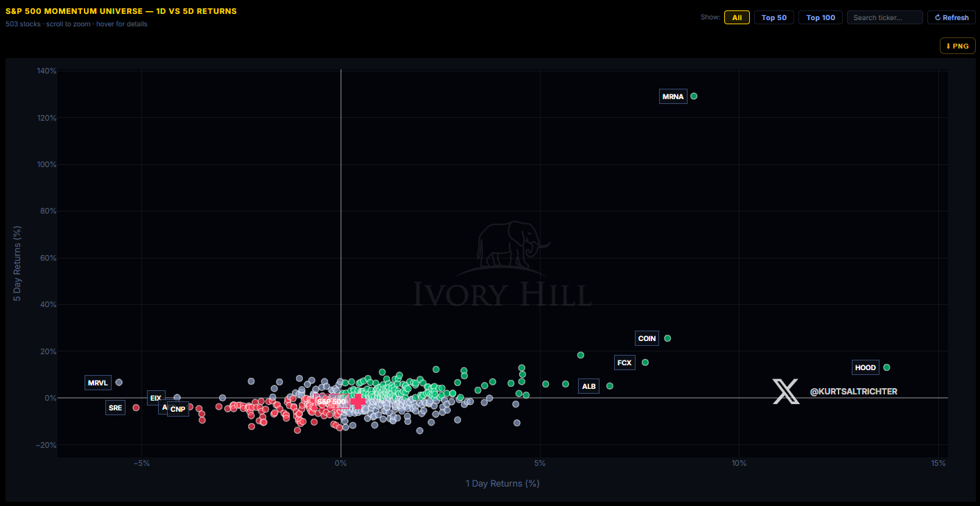This screenshot has width=980, height=506.
Task: Select the green COIN data point
Action: 667,338
